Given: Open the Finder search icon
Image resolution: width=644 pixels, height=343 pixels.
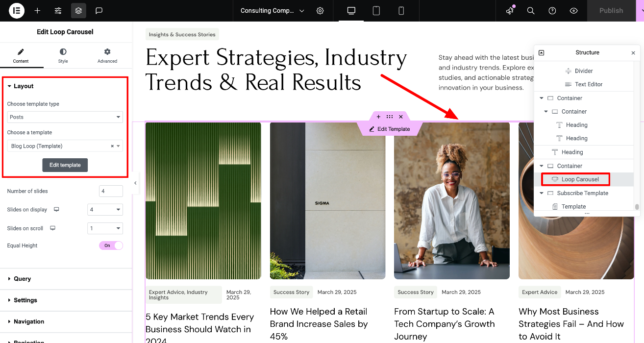Looking at the screenshot, I should (x=531, y=11).
